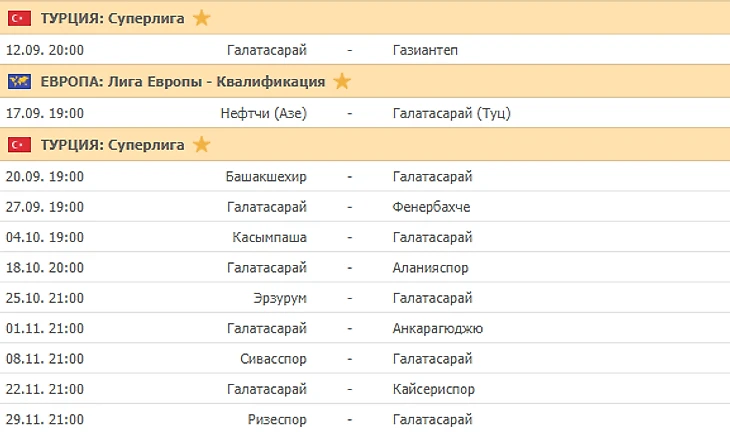Screen dimensions: 730x433
Task: Click team name Эрзурум
Action: point(280,298)
